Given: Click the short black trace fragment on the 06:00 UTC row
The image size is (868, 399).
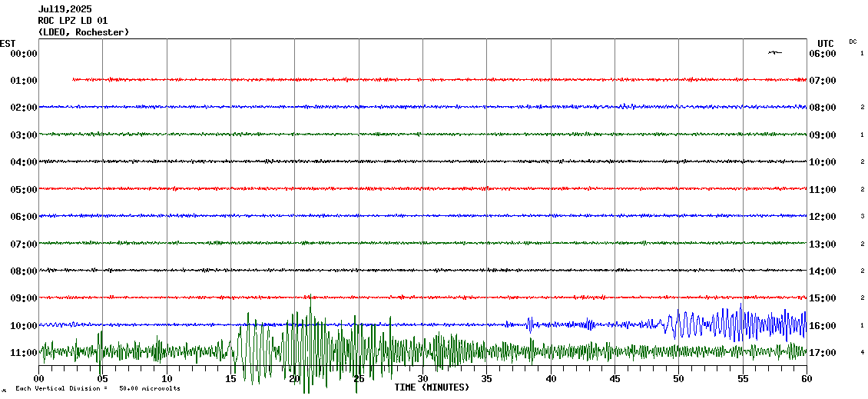Looking at the screenshot, I should 775,52.
